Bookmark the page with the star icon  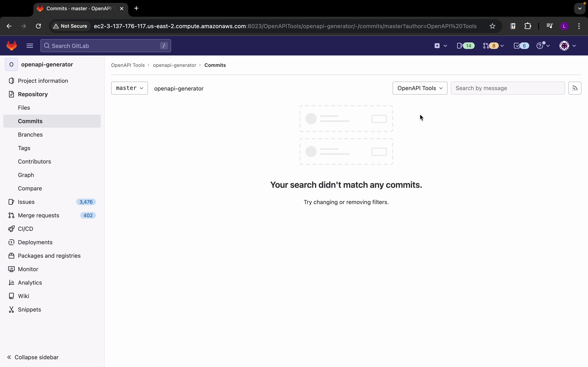[492, 26]
